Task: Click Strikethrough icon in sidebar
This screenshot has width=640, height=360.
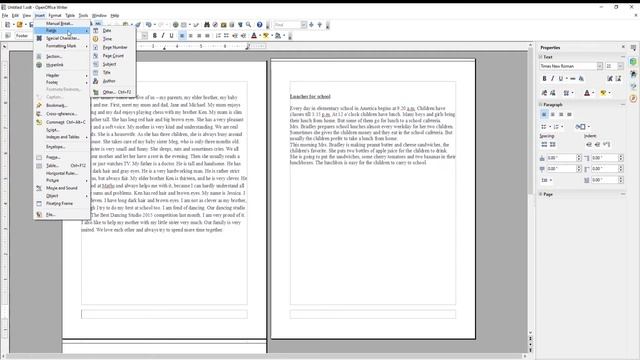Action: click(573, 78)
